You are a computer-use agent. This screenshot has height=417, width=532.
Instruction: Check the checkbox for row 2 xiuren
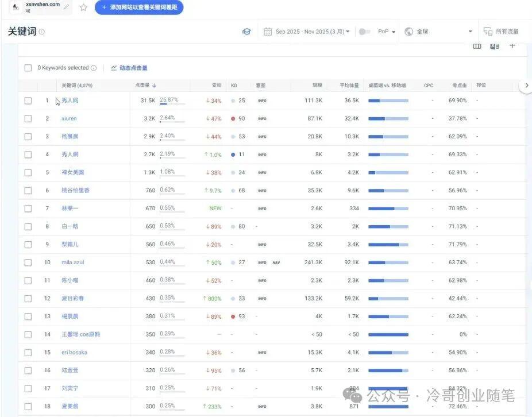pyautogui.click(x=28, y=119)
